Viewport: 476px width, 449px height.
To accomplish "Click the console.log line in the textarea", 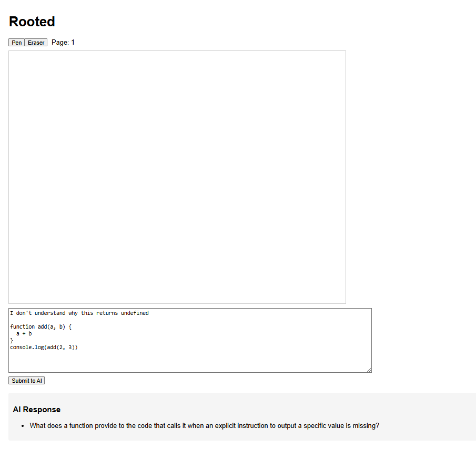I will (44, 347).
